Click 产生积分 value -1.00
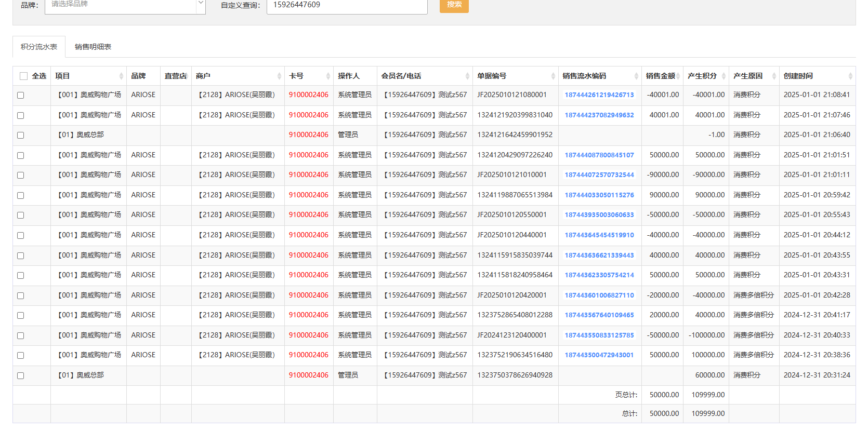 [716, 134]
